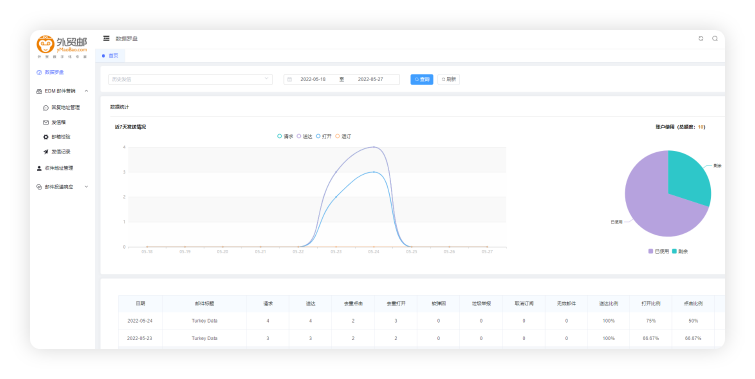Click Turkey Data in the 2022-05-24 row
This screenshot has height=379, width=755.
[205, 321]
